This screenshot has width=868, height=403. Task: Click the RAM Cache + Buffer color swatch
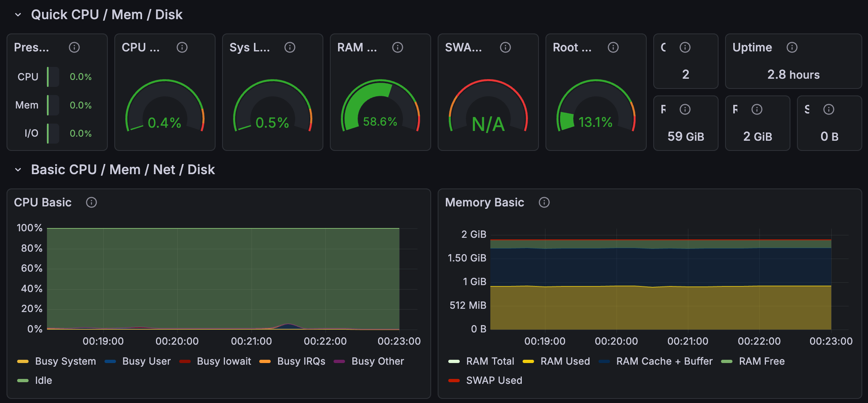coord(604,361)
